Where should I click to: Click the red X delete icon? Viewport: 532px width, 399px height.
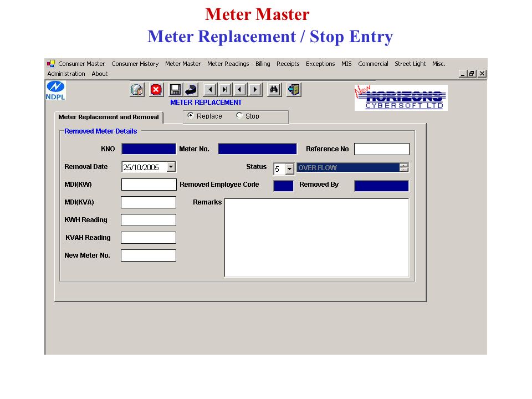tap(156, 90)
